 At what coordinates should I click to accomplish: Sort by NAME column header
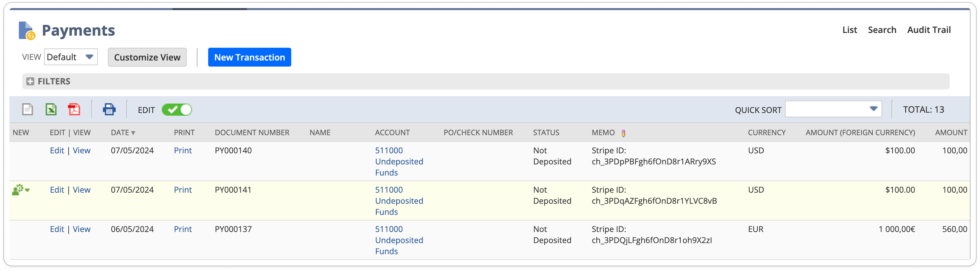click(320, 133)
